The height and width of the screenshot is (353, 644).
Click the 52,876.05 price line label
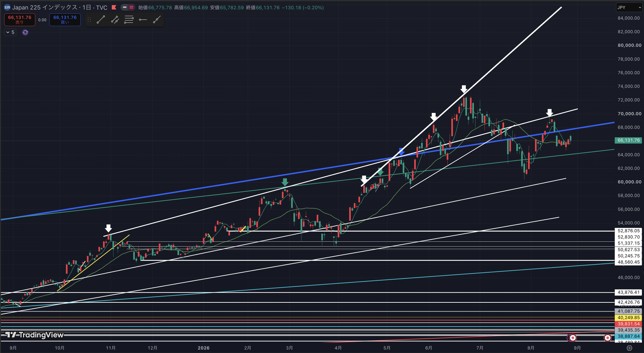pos(628,231)
